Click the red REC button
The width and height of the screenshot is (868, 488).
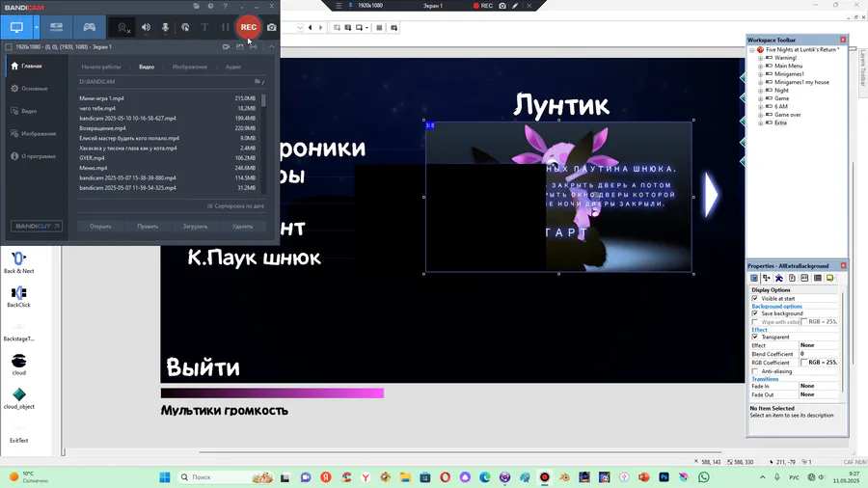249,27
